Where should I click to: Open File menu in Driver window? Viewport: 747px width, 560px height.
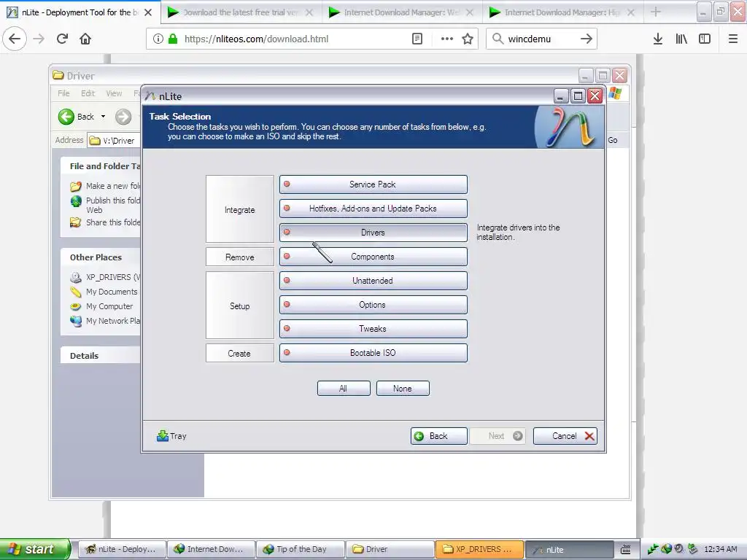point(63,93)
